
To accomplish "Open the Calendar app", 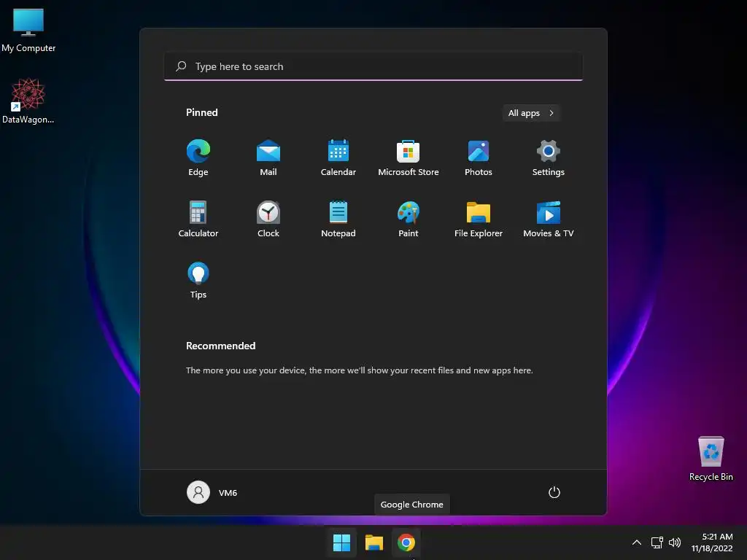I will point(338,157).
